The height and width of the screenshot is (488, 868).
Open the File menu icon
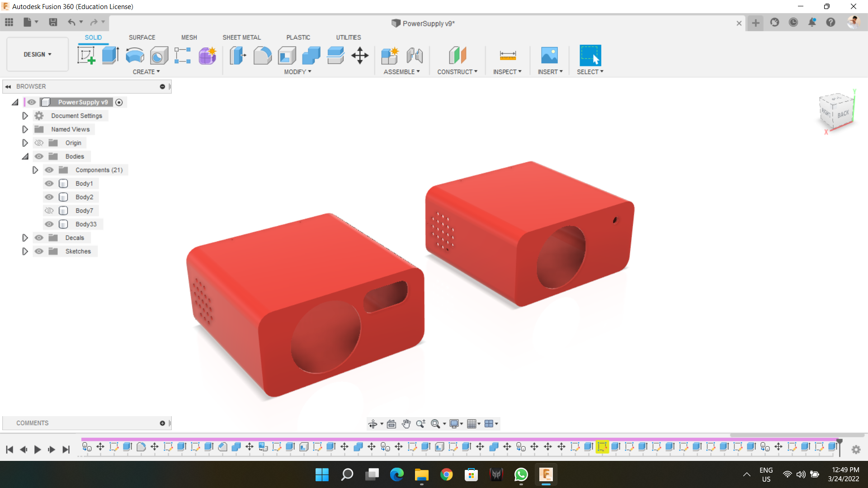[27, 22]
